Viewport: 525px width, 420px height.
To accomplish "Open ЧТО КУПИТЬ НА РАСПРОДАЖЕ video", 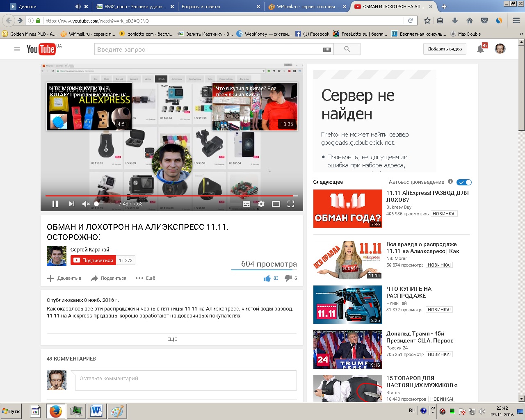I will point(409,292).
